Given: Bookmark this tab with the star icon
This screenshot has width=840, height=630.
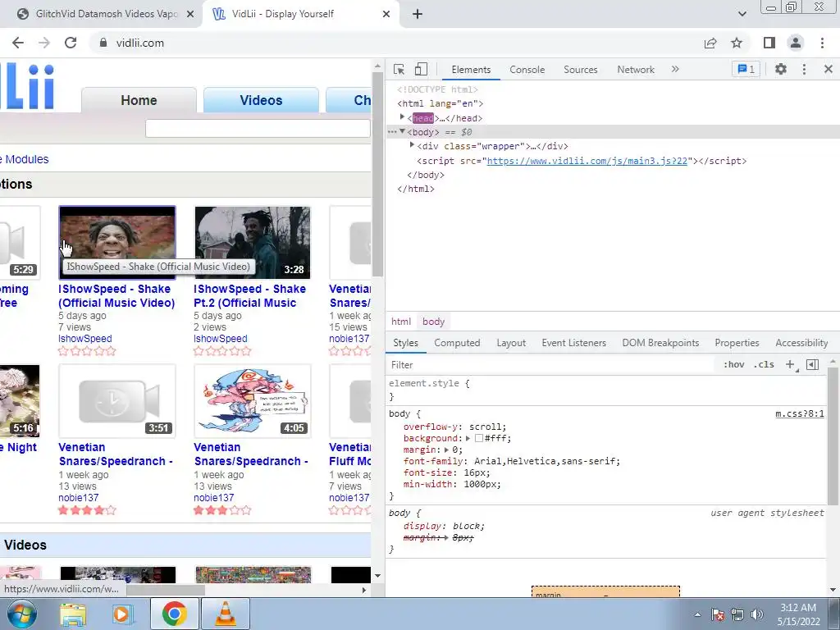Looking at the screenshot, I should (x=737, y=43).
